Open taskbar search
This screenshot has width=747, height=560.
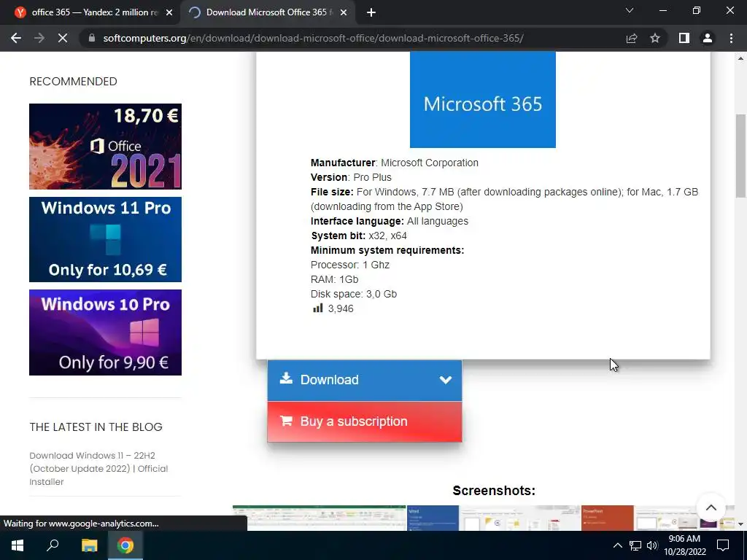click(53, 545)
